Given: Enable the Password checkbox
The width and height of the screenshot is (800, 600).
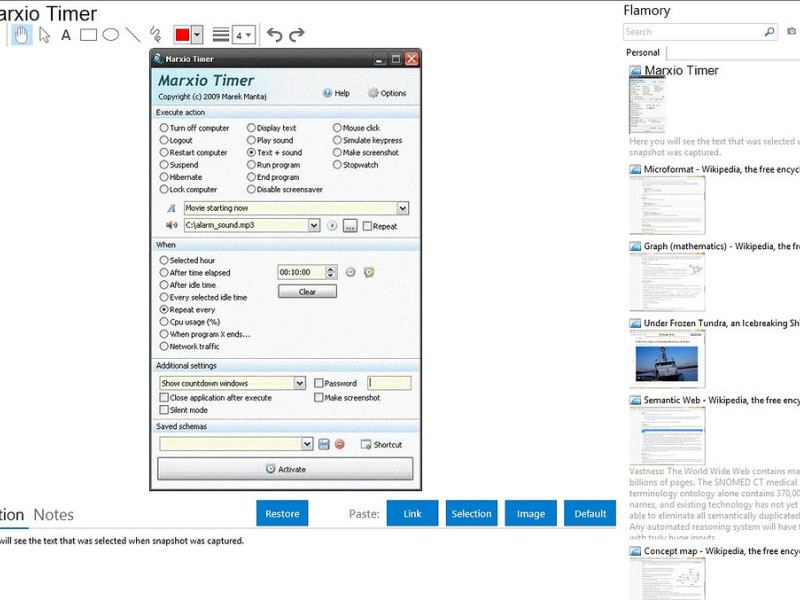Looking at the screenshot, I should (319, 383).
